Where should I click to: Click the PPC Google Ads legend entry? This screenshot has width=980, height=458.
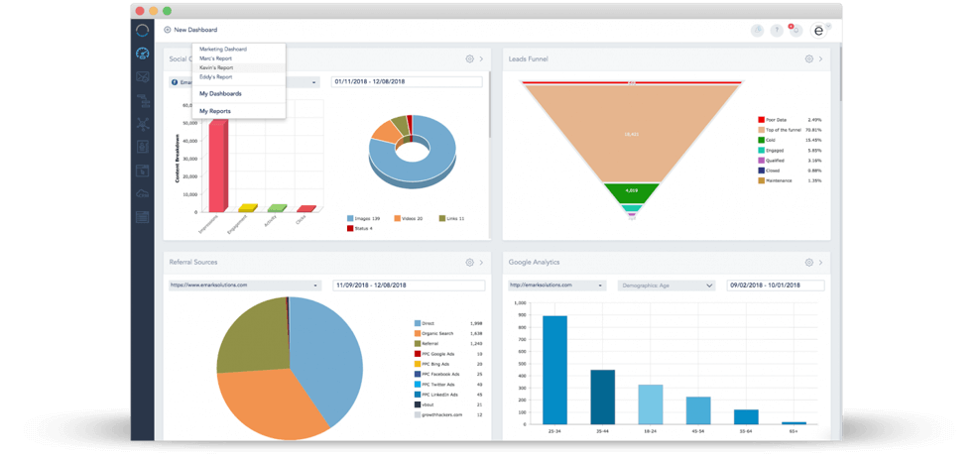point(449,354)
